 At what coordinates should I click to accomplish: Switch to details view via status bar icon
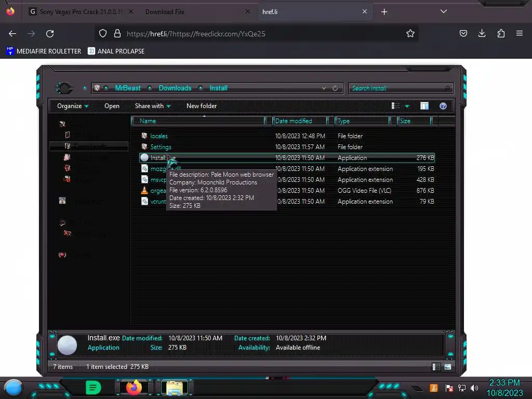pos(436,367)
